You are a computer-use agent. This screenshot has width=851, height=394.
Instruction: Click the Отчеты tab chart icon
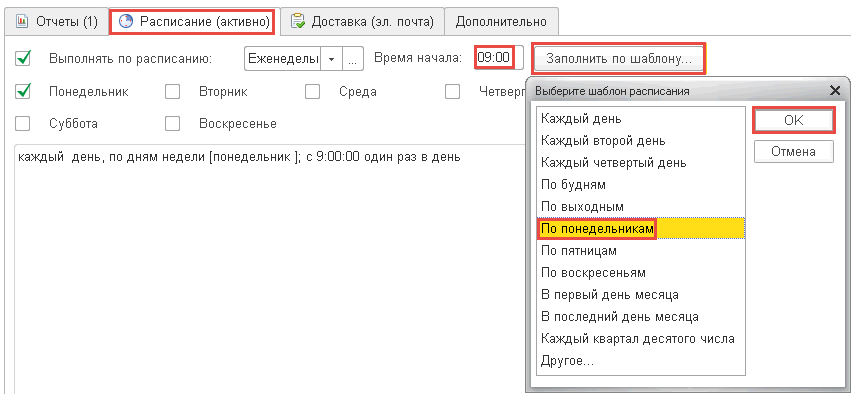pos(22,22)
